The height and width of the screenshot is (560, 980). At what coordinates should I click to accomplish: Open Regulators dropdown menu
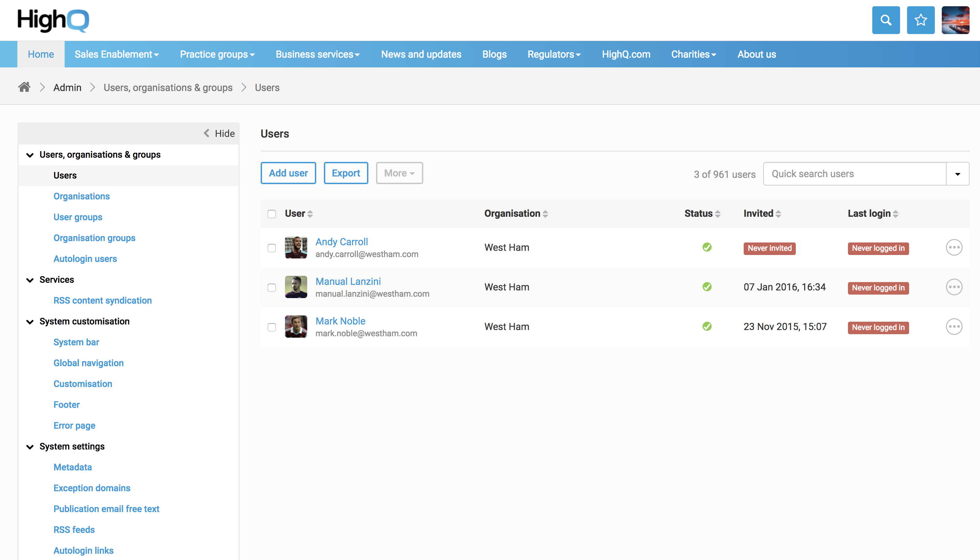[554, 54]
